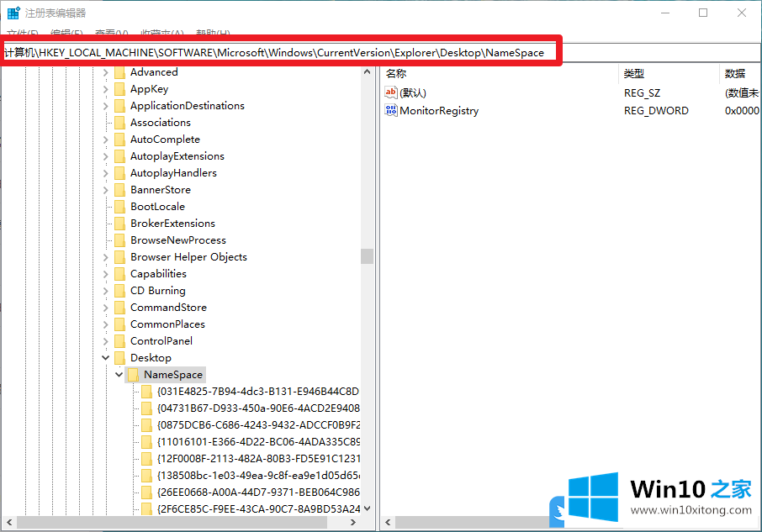The width and height of the screenshot is (762, 532).
Task: Click the Advanced folder icon
Action: click(119, 73)
